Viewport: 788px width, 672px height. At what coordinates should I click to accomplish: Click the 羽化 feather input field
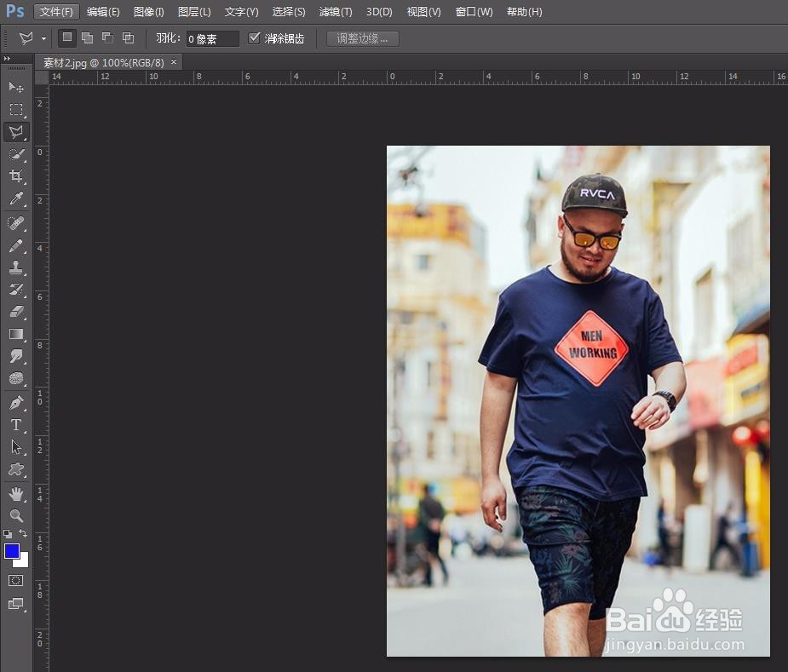(213, 38)
